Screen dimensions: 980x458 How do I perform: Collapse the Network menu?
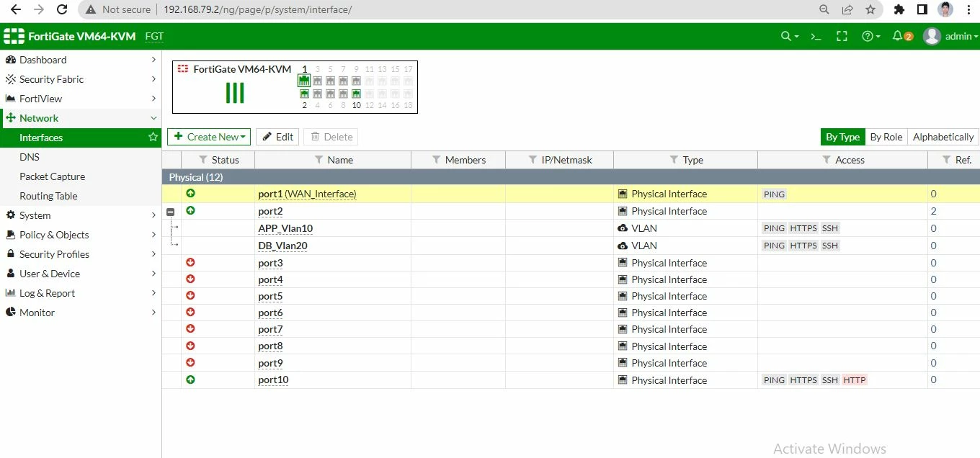(x=81, y=118)
